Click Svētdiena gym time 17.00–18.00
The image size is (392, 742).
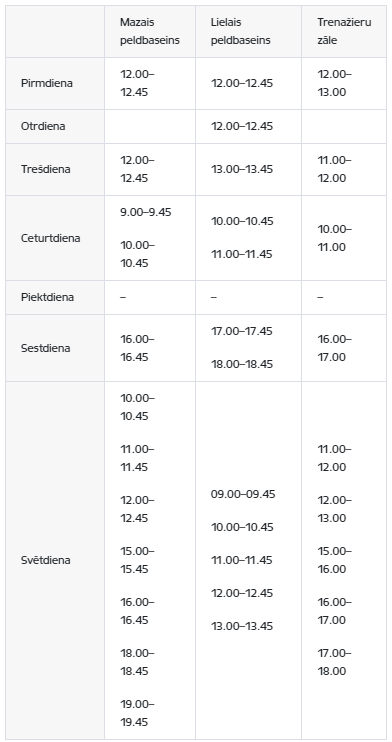(334, 662)
